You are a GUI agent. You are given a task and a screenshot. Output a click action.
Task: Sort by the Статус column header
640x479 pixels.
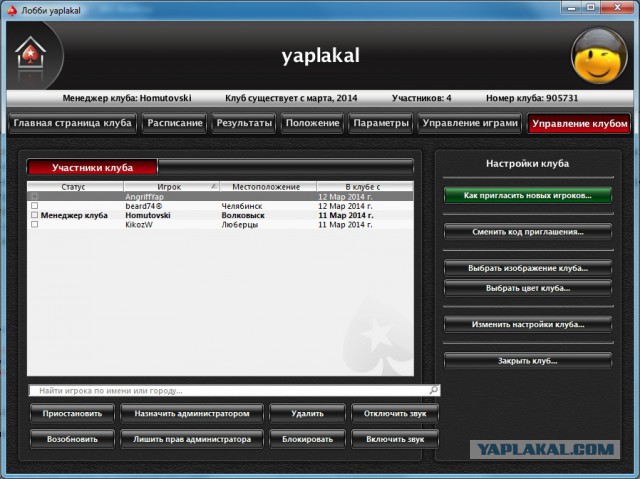[75, 187]
